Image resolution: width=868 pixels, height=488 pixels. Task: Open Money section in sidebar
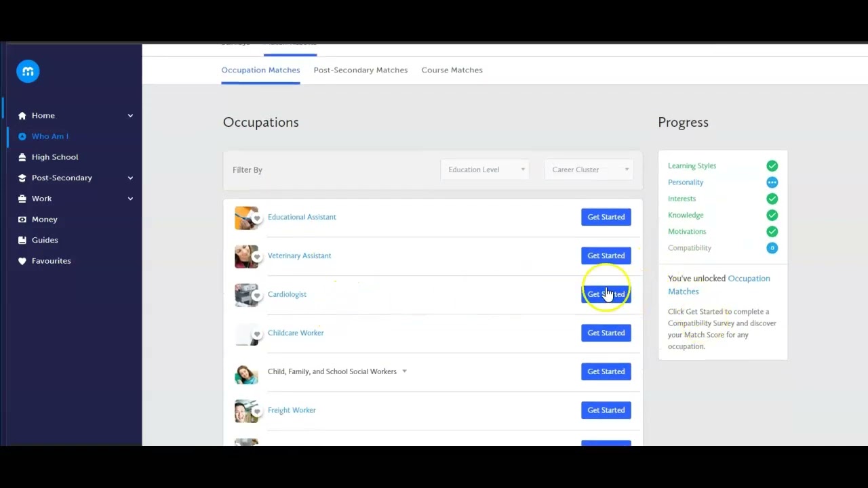(x=45, y=220)
